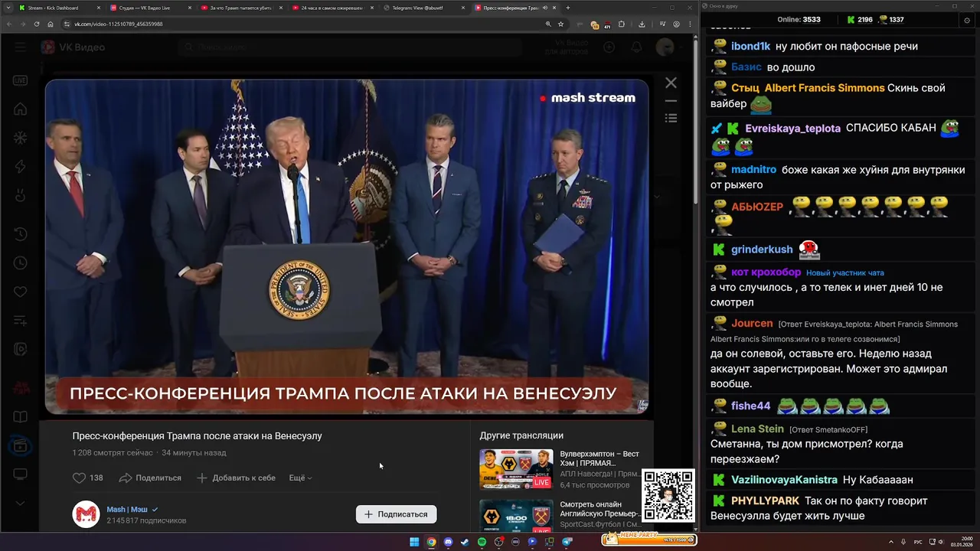980x551 pixels.
Task: Open the browser extensions puzzle icon
Action: click(622, 24)
